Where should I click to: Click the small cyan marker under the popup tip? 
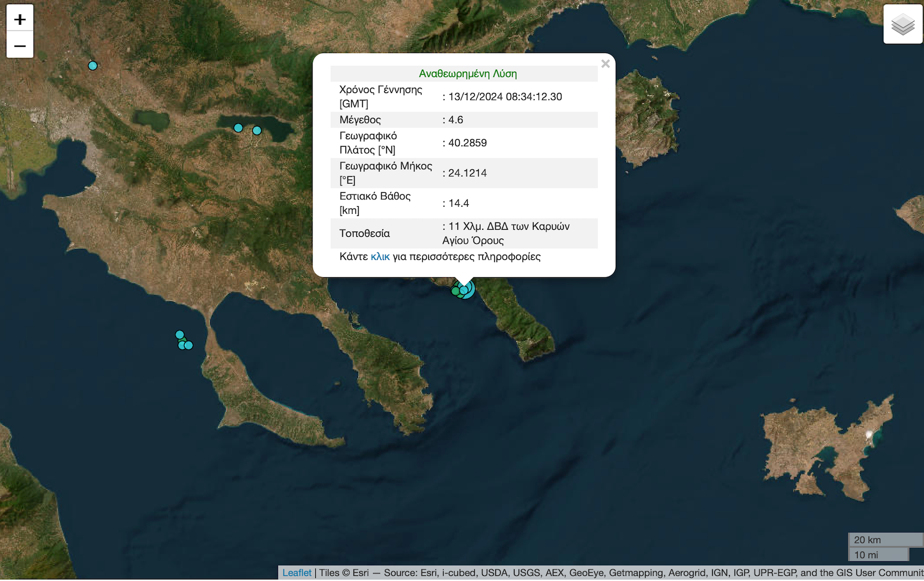(x=464, y=290)
